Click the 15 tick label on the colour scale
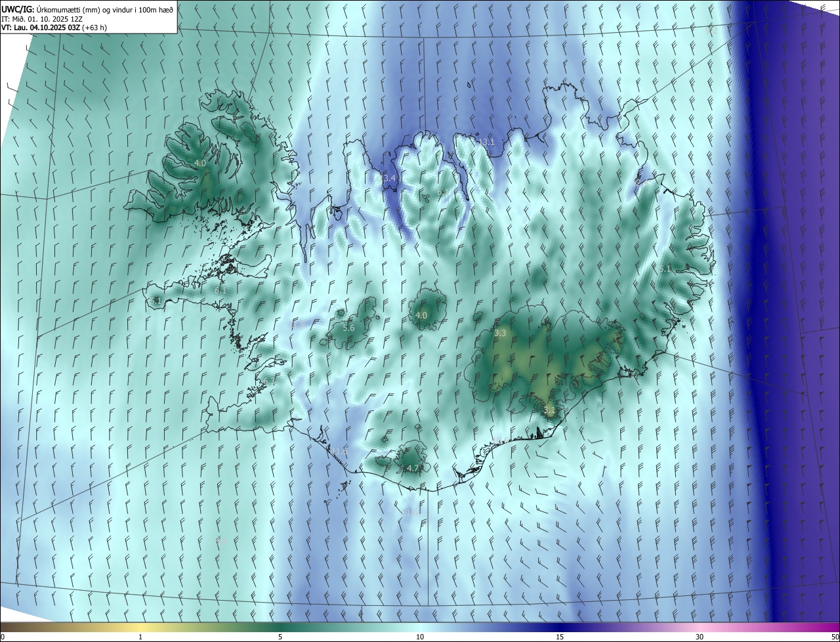Image resolution: width=840 pixels, height=642 pixels. click(560, 637)
